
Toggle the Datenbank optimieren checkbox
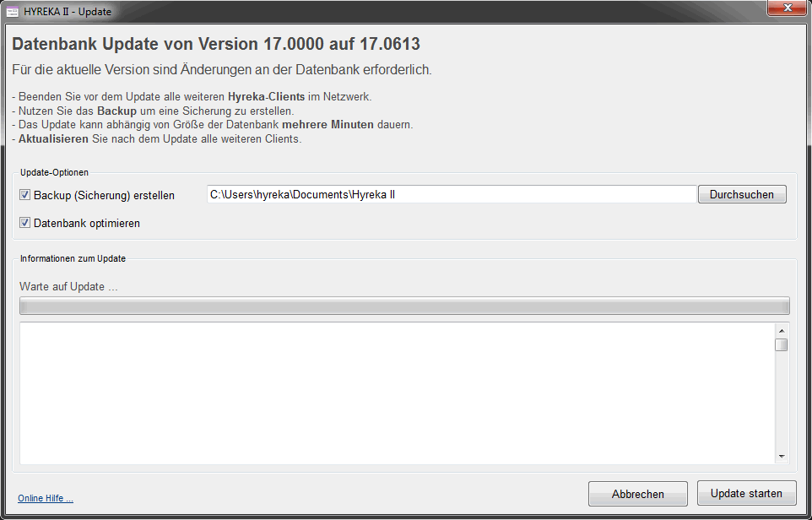click(x=24, y=223)
